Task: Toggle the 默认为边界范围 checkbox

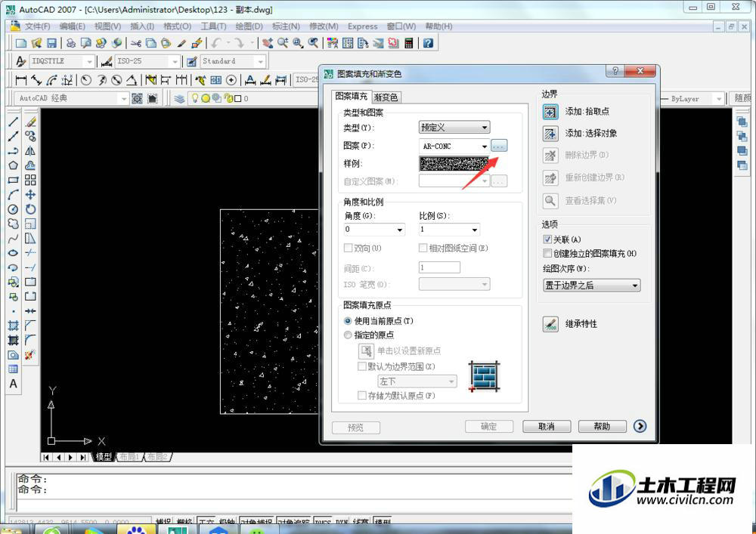Action: (362, 366)
